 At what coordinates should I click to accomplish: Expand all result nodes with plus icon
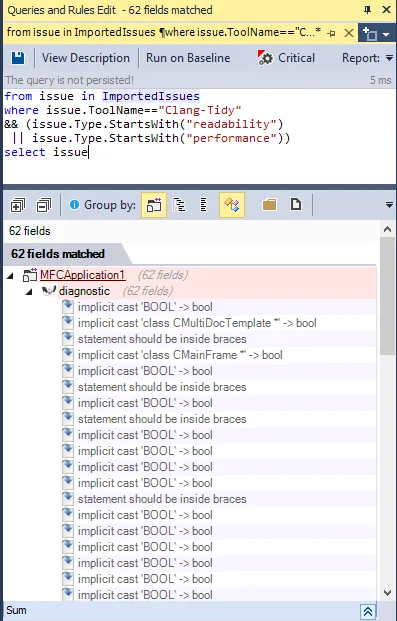[x=17, y=205]
